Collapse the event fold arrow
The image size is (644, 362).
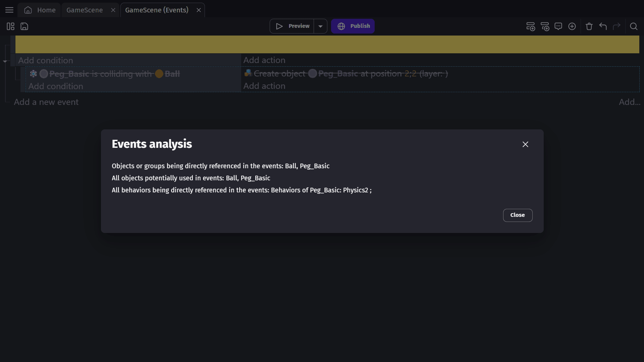click(5, 61)
